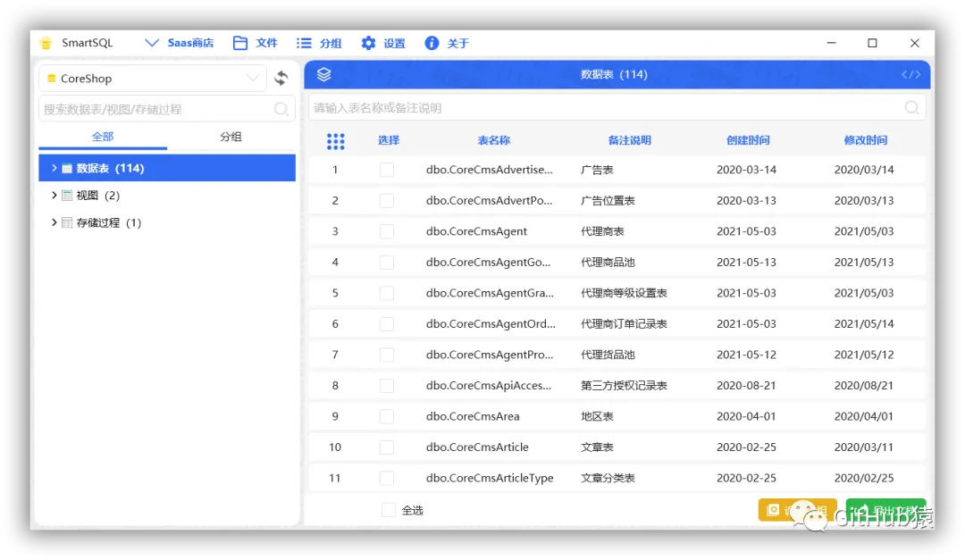Screen dimensions: 965x560
Task: Focus the table name search input field
Action: pos(606,108)
